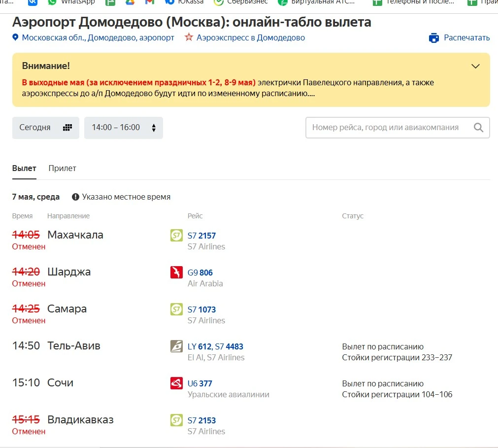Open flight S7 2157 details
This screenshot has height=448, width=498.
[201, 236]
